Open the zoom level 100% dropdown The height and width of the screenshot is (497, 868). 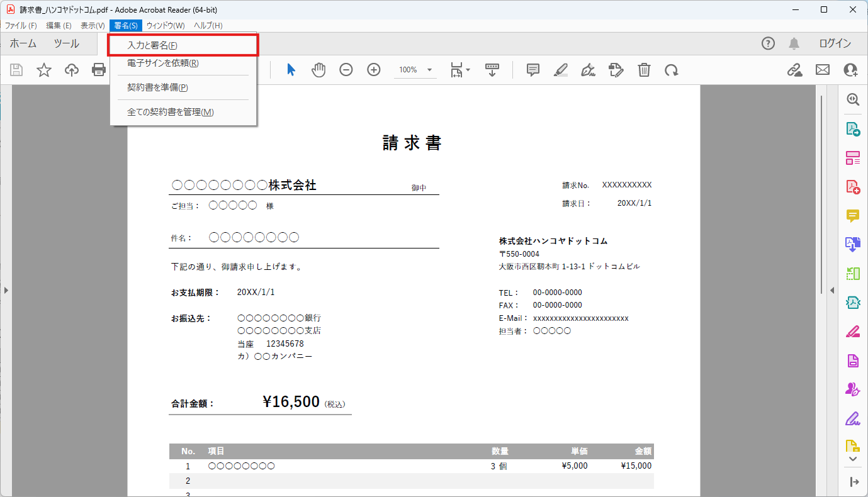[x=429, y=69]
